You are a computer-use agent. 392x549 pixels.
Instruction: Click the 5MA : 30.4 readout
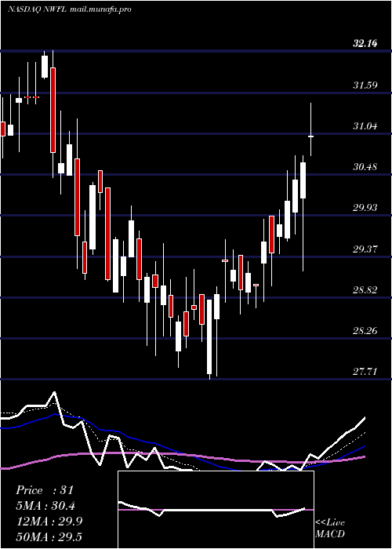coord(45,506)
